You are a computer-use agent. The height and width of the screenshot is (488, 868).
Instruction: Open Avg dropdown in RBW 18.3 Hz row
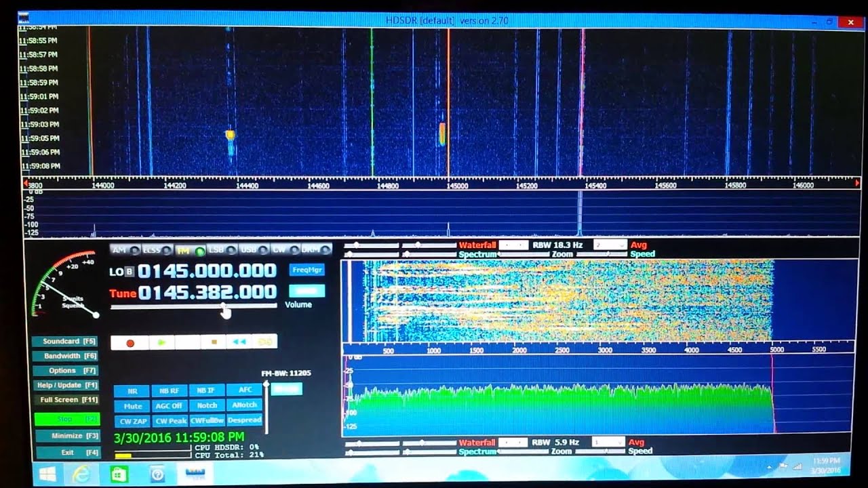click(609, 245)
